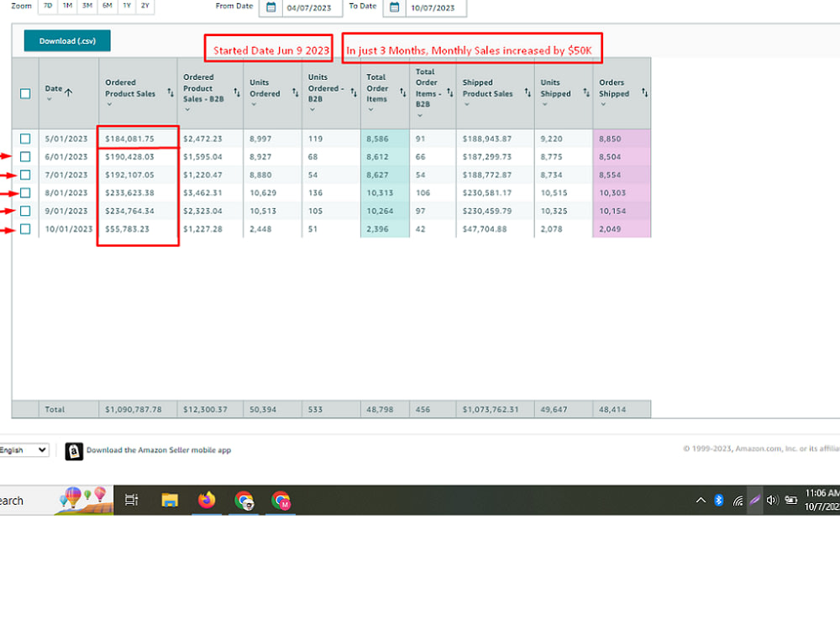
Task: Click the To Date field 10/07/2023
Action: pos(435,8)
